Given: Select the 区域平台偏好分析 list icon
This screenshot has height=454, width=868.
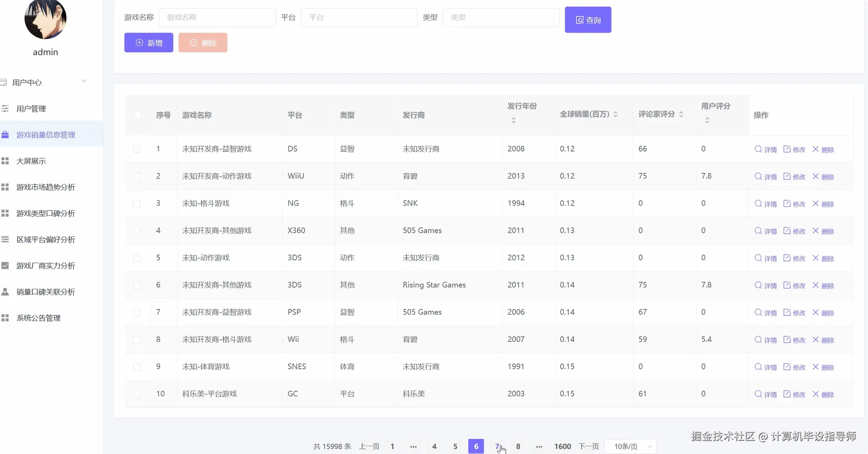Looking at the screenshot, I should (x=5, y=239).
